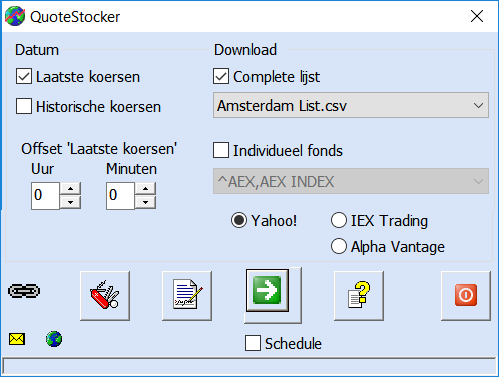Viewport: 499px width, 377px height.
Task: Increase the Uur offset value
Action: point(70,189)
